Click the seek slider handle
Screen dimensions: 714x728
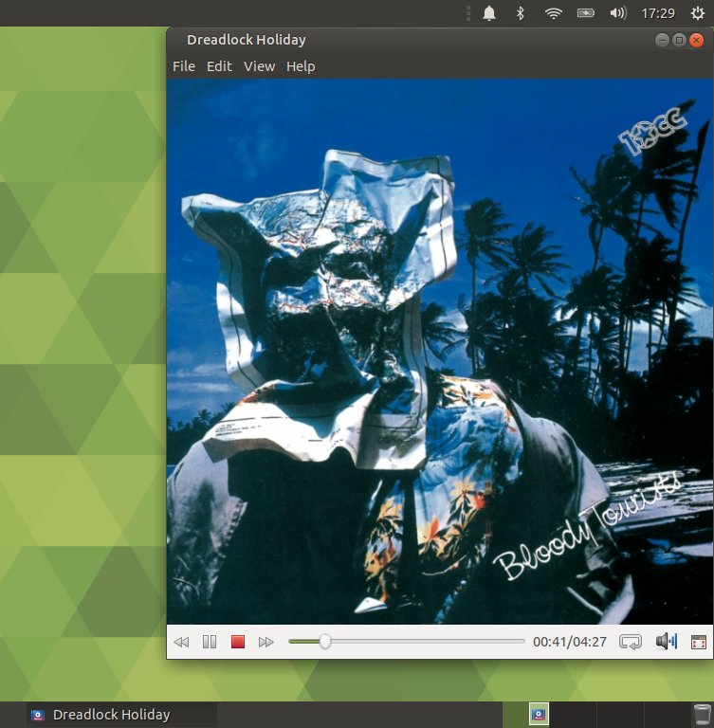(325, 642)
